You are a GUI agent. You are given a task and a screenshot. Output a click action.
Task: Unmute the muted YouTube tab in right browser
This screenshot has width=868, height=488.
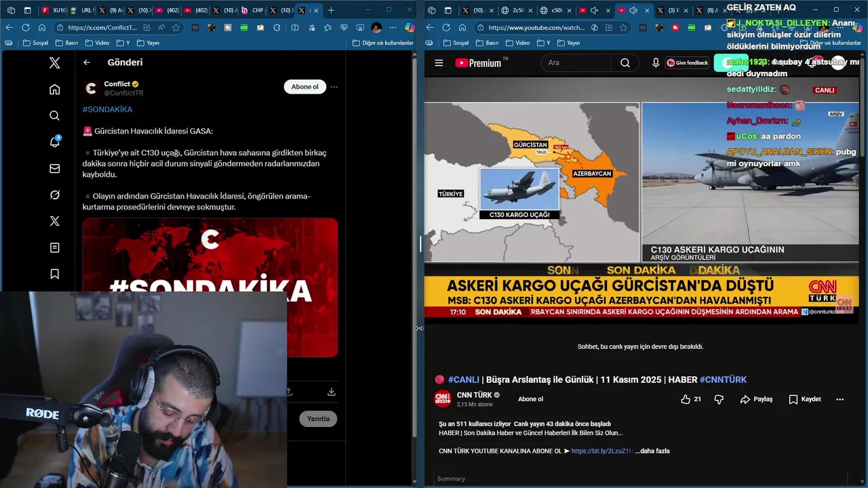(594, 10)
